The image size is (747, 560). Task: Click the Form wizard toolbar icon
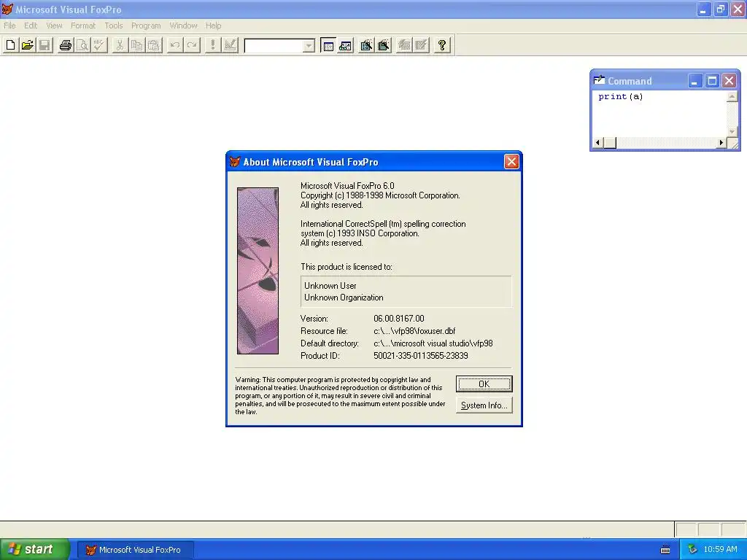366,45
